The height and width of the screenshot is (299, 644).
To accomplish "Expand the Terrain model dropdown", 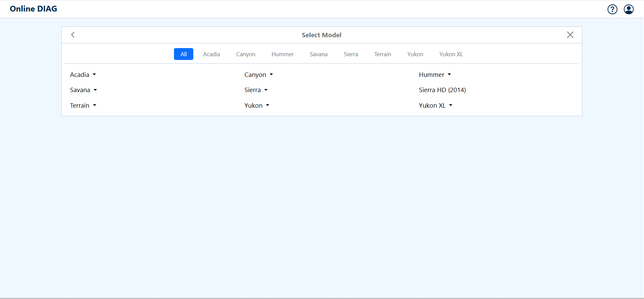I will pyautogui.click(x=83, y=106).
